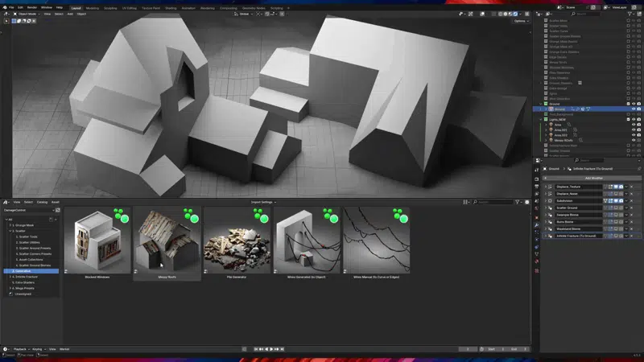Screen dimensions: 644x362
Task: Open the Texture properties tab icon
Action: coord(537,271)
